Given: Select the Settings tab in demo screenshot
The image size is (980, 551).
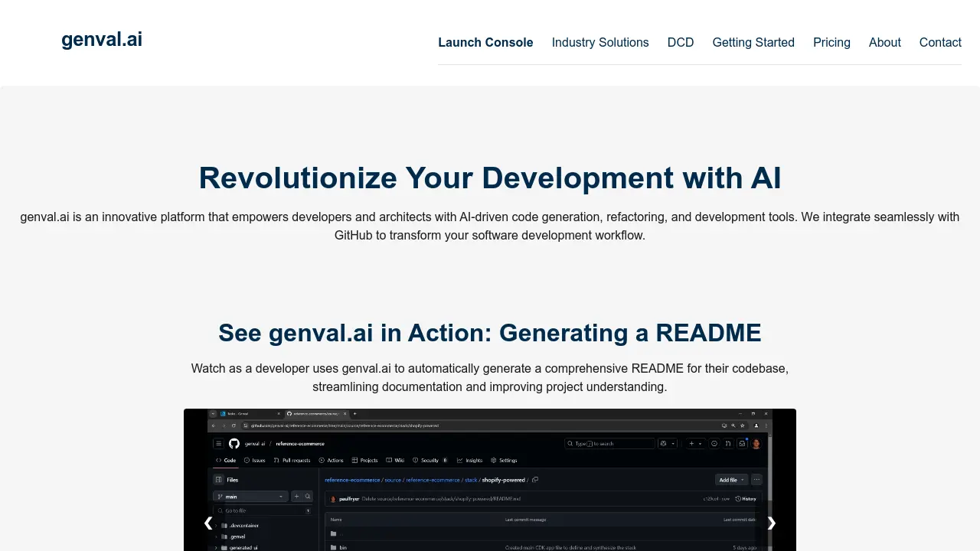Looking at the screenshot, I should 504,461.
